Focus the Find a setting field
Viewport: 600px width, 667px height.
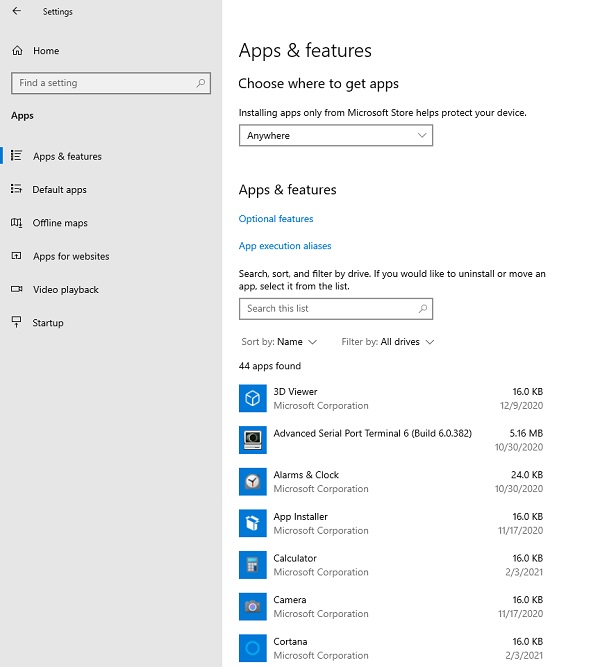coord(111,83)
